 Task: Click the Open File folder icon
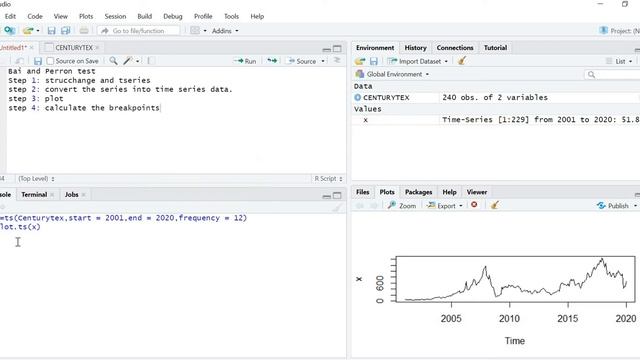28,31
